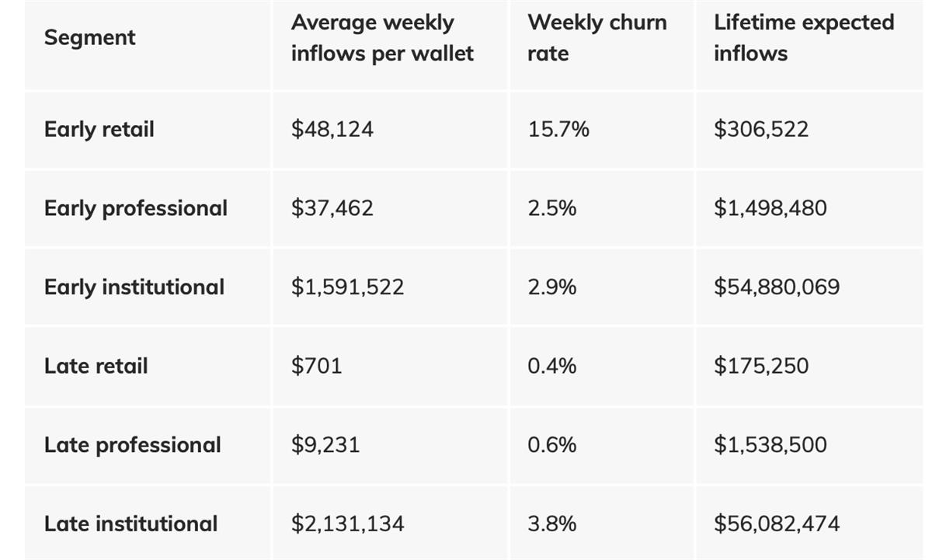This screenshot has height=560, width=932.
Task: Click the $701 weekly inflows cell
Action: point(316,366)
